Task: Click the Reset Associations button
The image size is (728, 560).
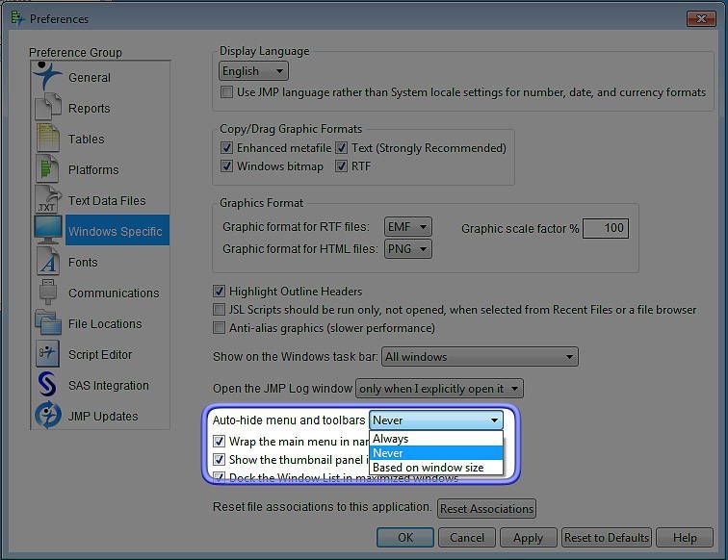Action: [x=486, y=509]
